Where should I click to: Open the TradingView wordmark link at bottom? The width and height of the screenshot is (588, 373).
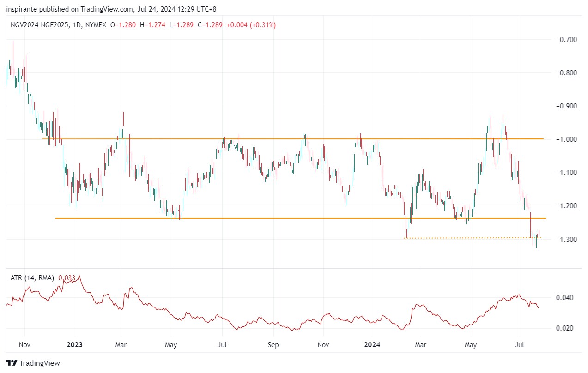pos(39,363)
